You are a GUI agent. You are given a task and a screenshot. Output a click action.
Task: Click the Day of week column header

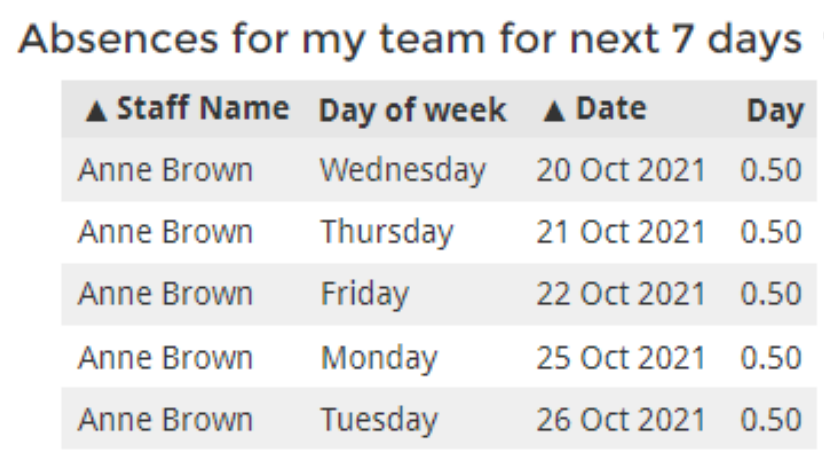pos(412,110)
